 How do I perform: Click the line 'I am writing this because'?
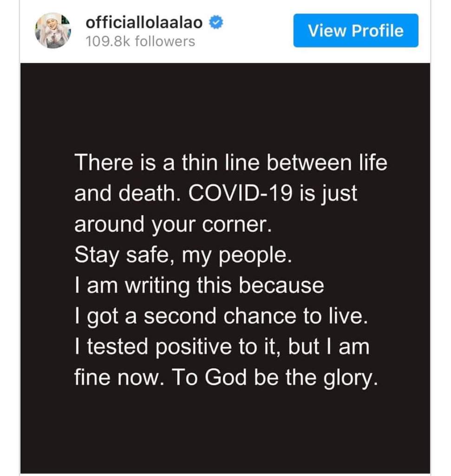coord(199,286)
